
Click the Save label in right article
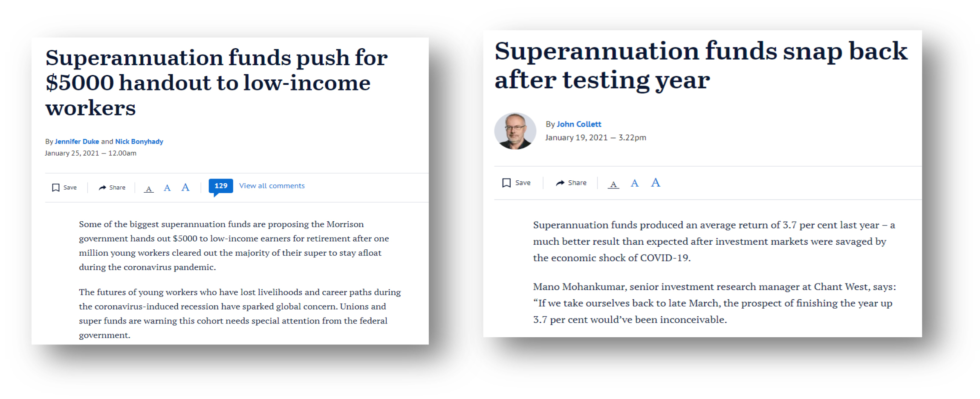pos(523,183)
